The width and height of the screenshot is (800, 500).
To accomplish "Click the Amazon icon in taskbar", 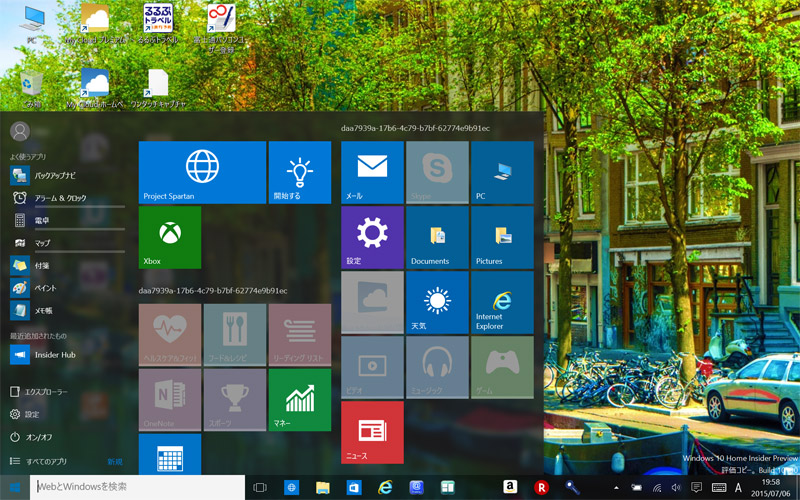I will pyautogui.click(x=509, y=487).
